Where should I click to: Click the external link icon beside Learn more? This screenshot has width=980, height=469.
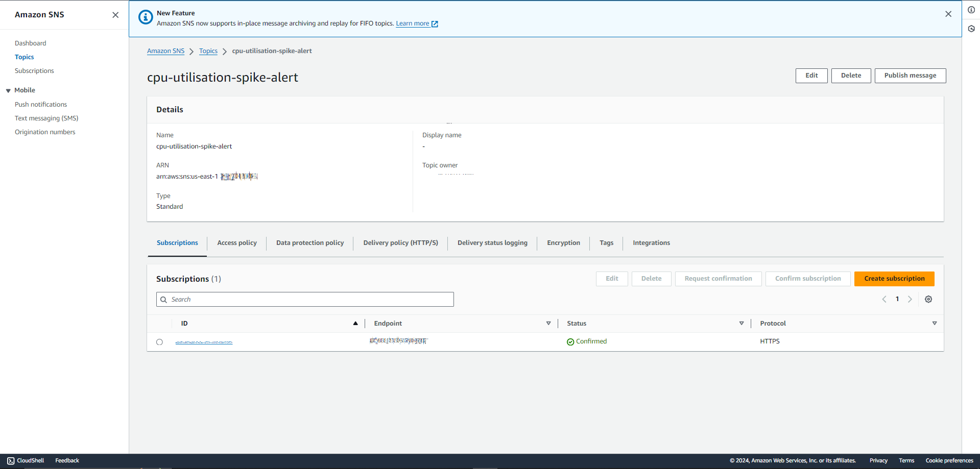[x=435, y=24]
